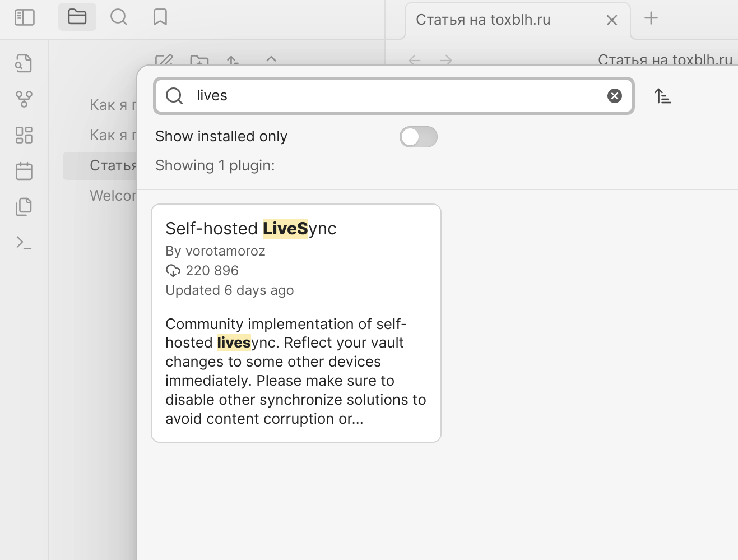
Task: Open graph view from ribbon
Action: coord(24,99)
